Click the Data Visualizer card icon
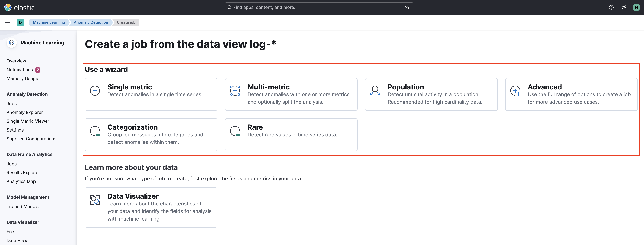Image resolution: width=644 pixels, height=245 pixels. pos(95,199)
